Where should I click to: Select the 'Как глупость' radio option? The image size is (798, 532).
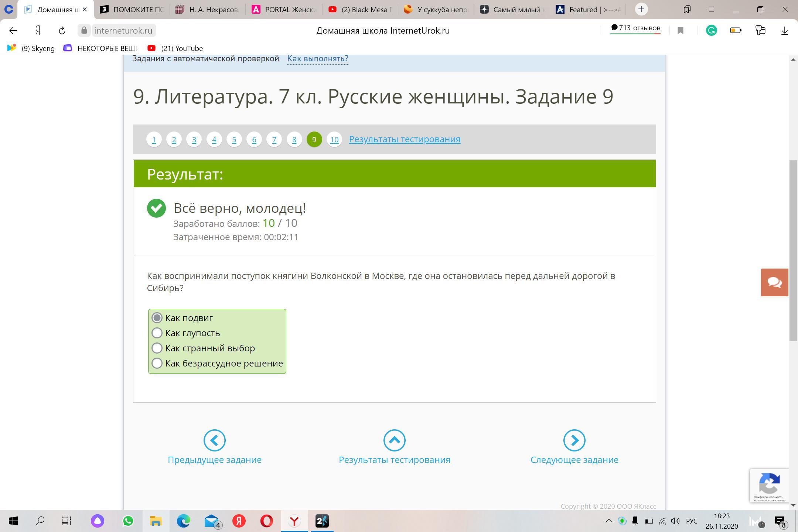tap(157, 333)
